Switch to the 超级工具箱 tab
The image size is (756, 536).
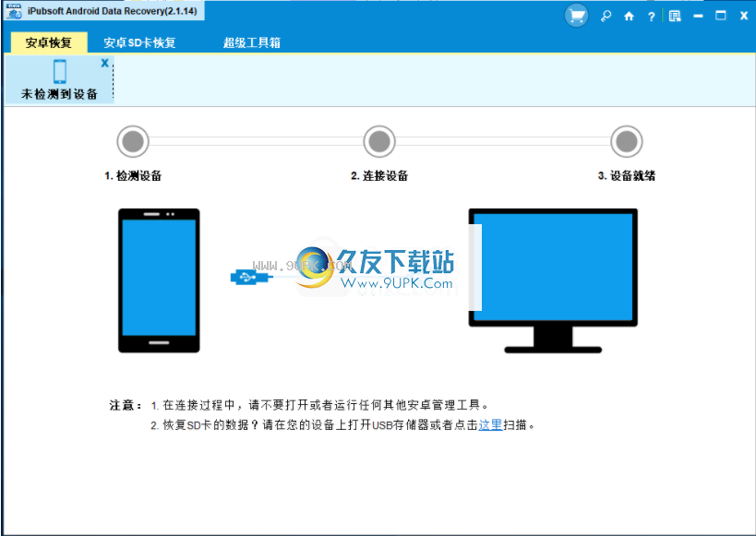[x=252, y=42]
